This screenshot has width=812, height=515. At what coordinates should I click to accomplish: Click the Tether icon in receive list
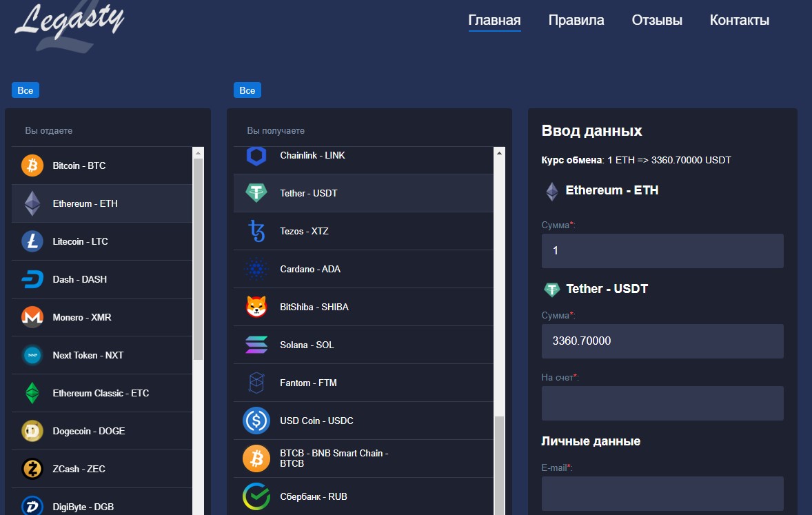click(x=256, y=193)
